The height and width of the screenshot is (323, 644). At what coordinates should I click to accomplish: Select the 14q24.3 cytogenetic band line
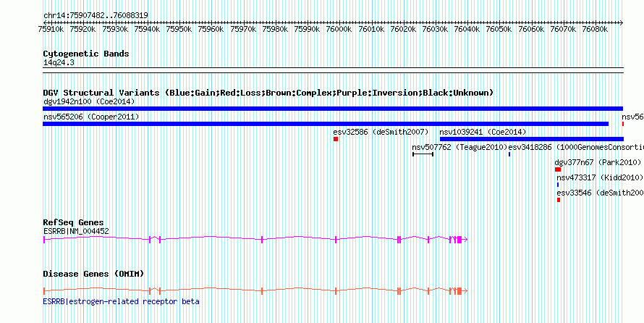pos(333,68)
